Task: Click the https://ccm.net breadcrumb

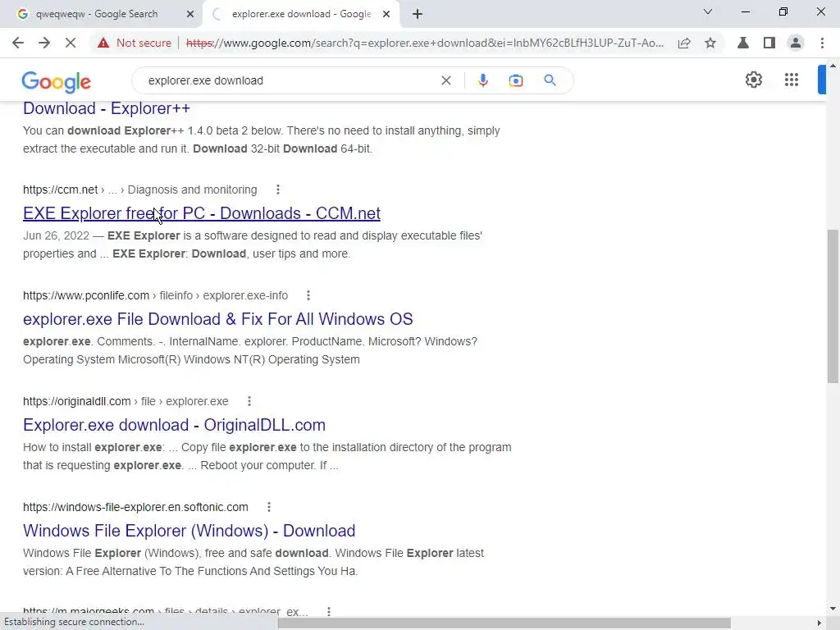Action: click(60, 189)
